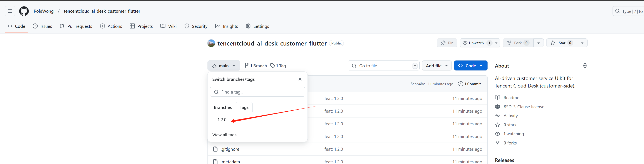Switch to the Code tab

(x=16, y=26)
